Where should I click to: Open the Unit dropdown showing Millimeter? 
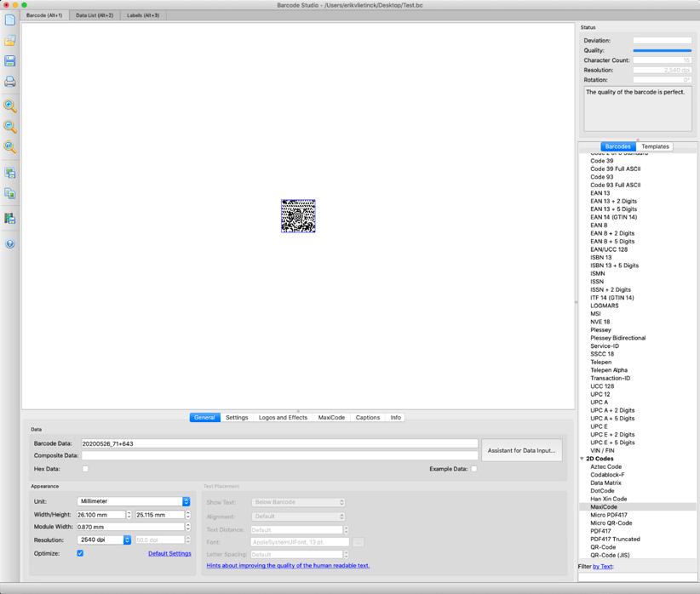(134, 501)
